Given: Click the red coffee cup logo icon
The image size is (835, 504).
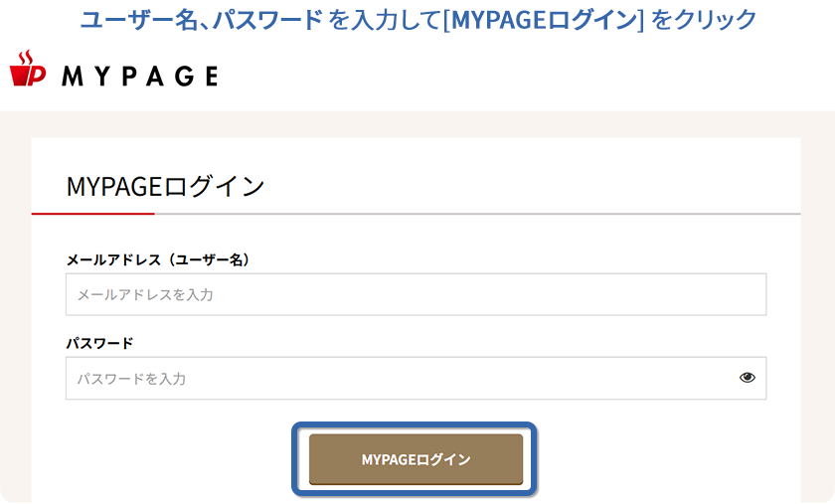Looking at the screenshot, I should [28, 69].
